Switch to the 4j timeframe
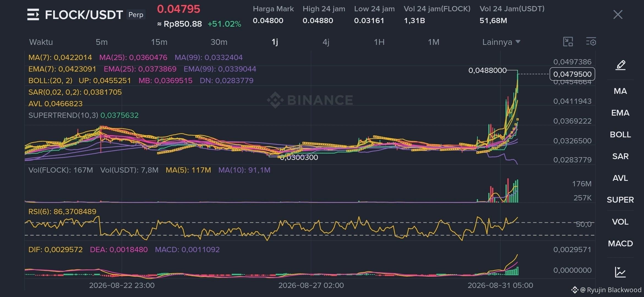 click(326, 42)
